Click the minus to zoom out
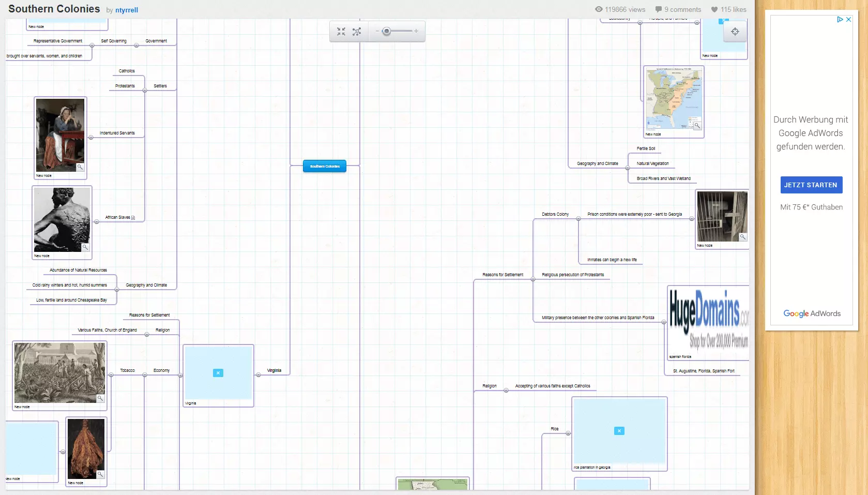 point(377,32)
